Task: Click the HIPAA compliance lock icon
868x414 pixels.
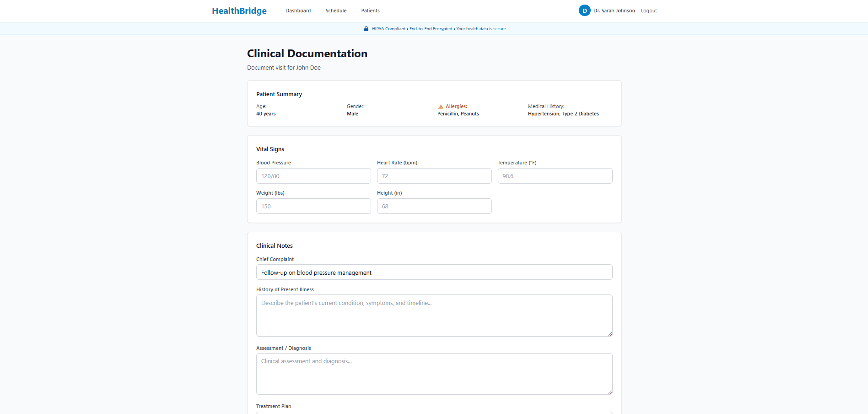Action: click(366, 28)
